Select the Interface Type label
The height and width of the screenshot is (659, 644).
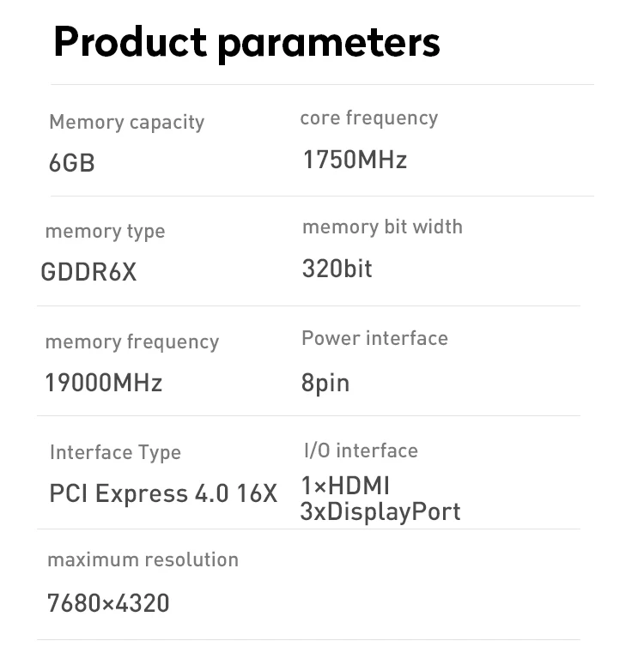(x=115, y=453)
